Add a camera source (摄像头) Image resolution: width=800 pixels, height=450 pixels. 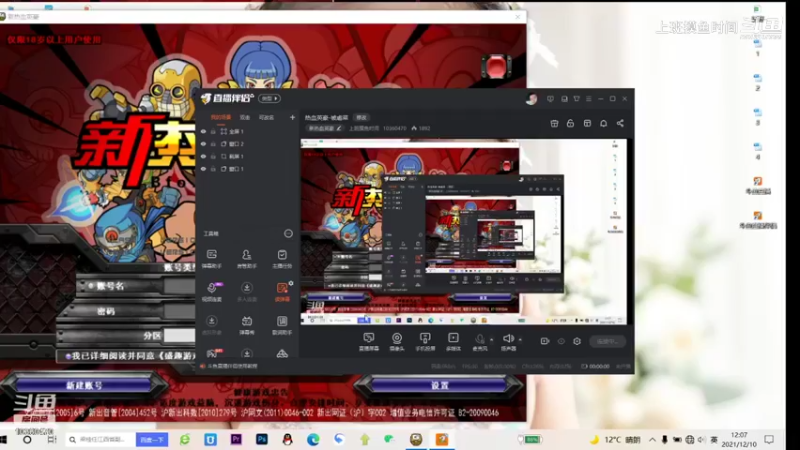pos(396,341)
